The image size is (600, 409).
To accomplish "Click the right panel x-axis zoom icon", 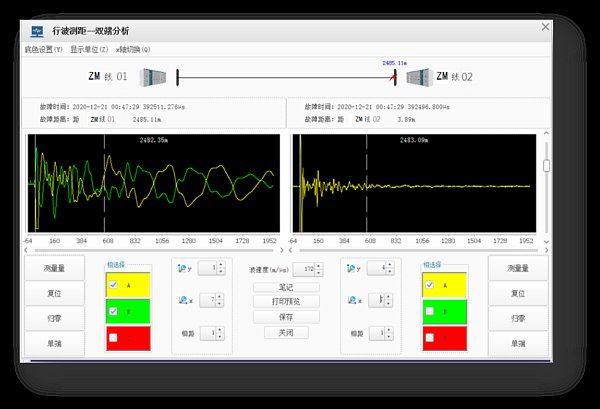I will pos(353,300).
